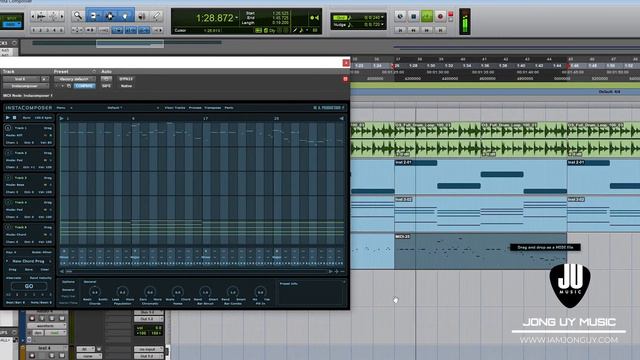Open the Inst 5 track selector dropdown
This screenshot has height=360, width=640.
(x=22, y=79)
